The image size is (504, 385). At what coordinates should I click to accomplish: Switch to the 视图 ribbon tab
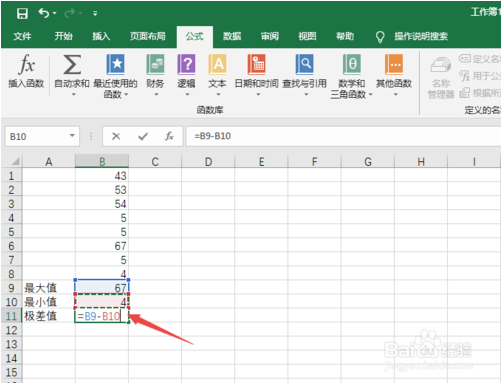[x=307, y=36]
